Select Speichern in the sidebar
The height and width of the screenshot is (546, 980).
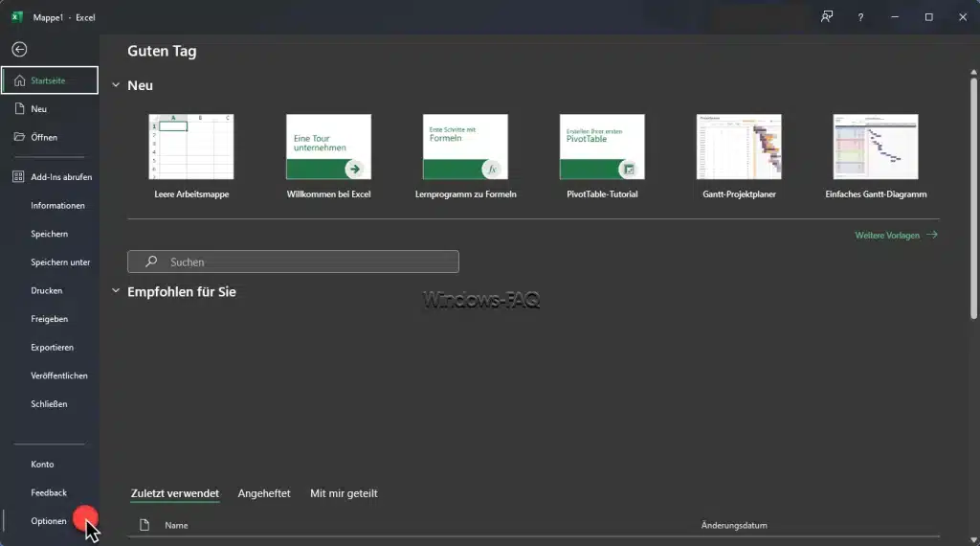point(50,234)
